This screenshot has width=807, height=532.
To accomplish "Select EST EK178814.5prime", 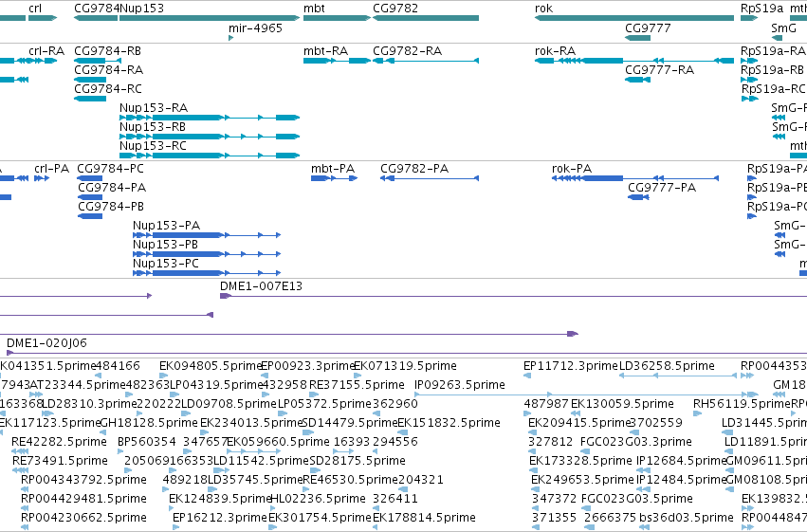I will [424, 518].
